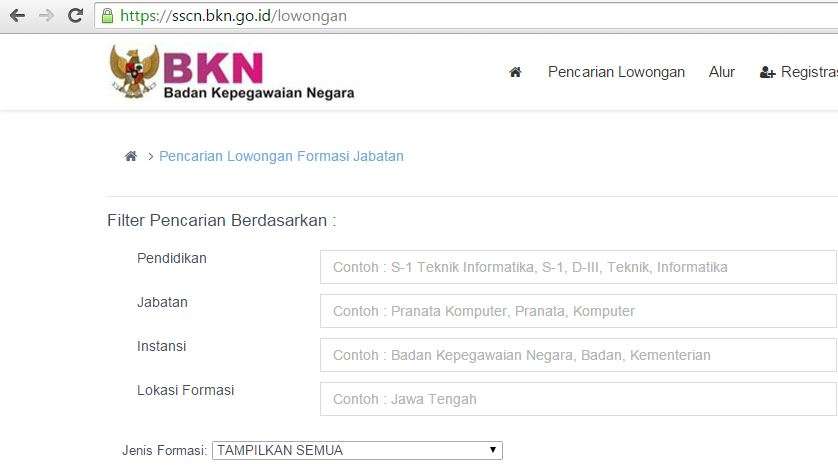838x468 pixels.
Task: Click the Jenis Formasi label
Action: (164, 450)
